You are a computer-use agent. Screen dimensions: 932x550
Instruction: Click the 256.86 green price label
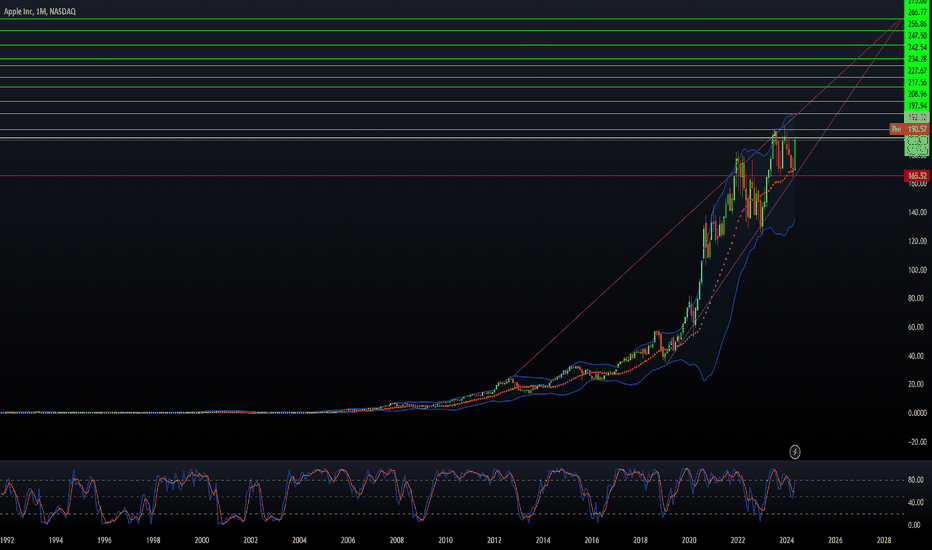(917, 24)
